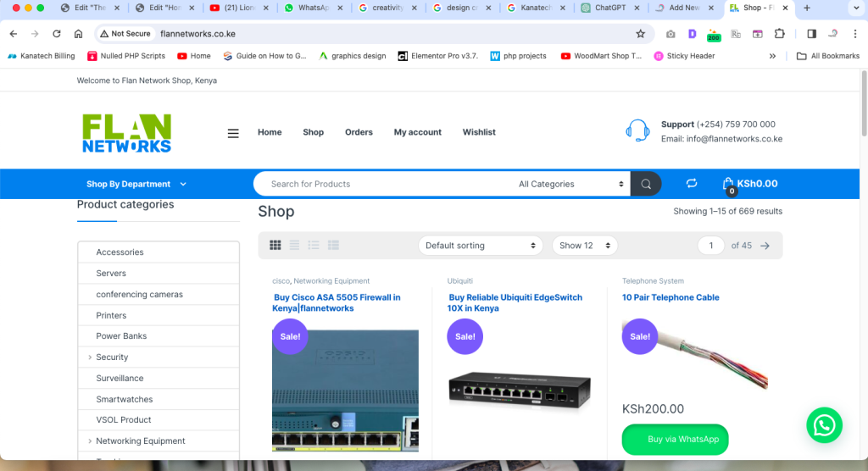Click the page number input field
Screen dimensions: 868x471
tap(711, 246)
